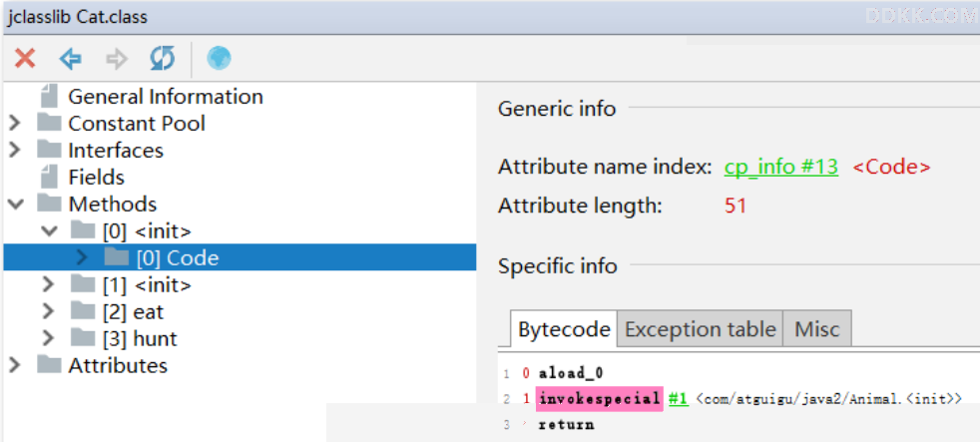
Task: Click the folder icon beside [1] <init>
Action: [83, 284]
